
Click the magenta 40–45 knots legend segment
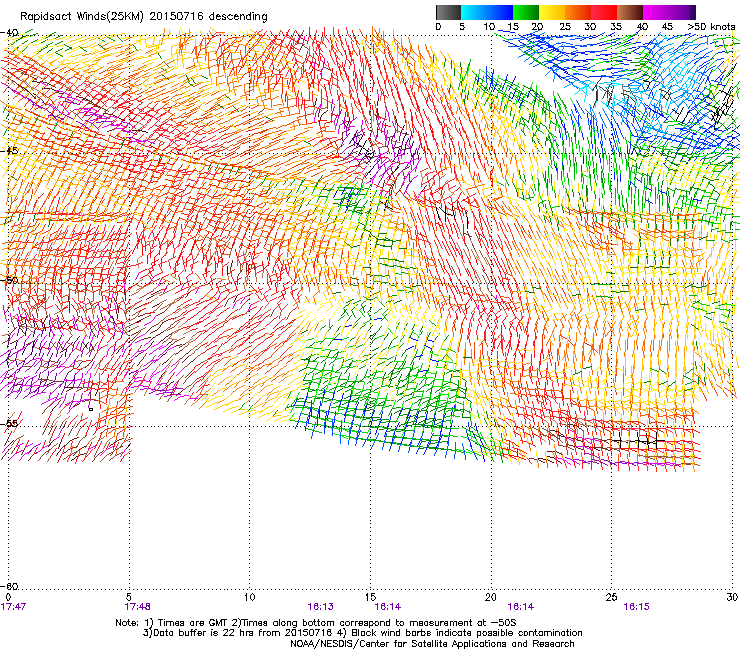click(656, 12)
